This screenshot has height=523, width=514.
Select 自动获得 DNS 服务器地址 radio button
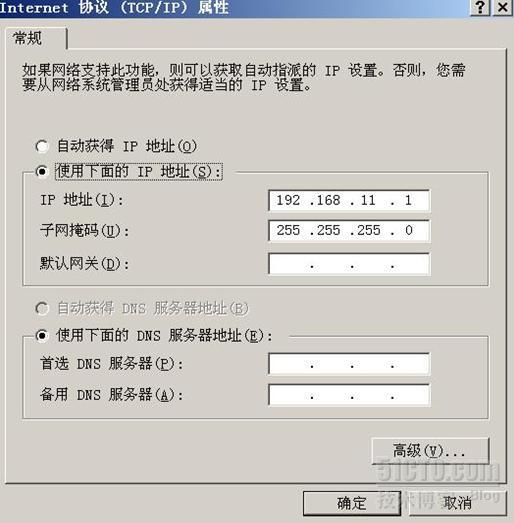coord(42,308)
